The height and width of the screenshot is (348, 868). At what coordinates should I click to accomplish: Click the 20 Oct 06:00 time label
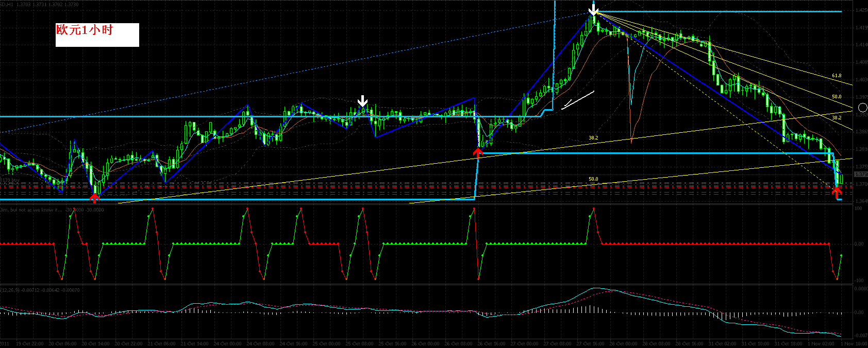[x=62, y=343]
